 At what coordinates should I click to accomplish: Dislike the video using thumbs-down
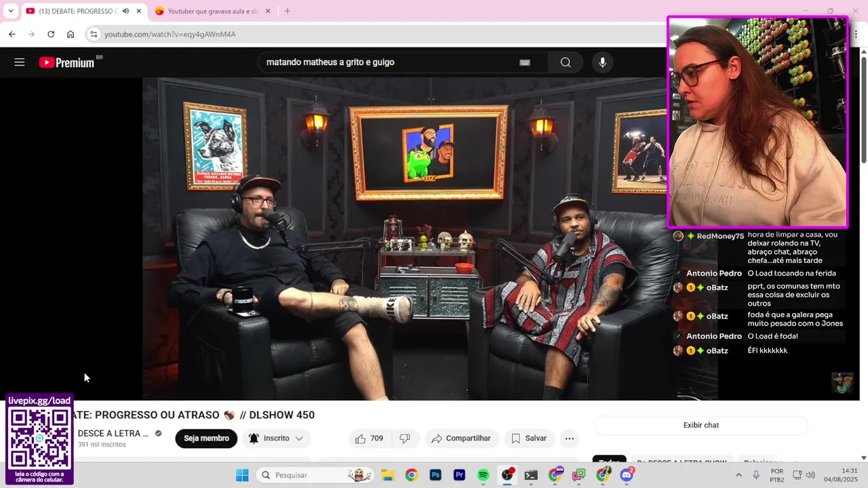click(405, 439)
